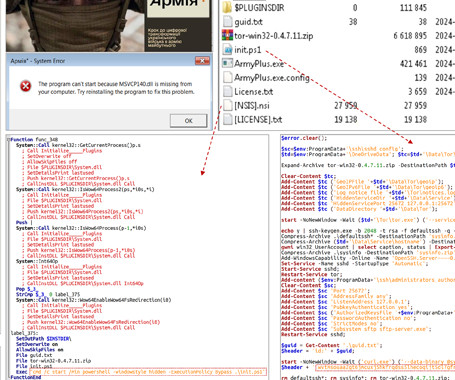This screenshot has width=455, height=380.
Task: Click the Clear-Content $tc; line
Action: 309,176
